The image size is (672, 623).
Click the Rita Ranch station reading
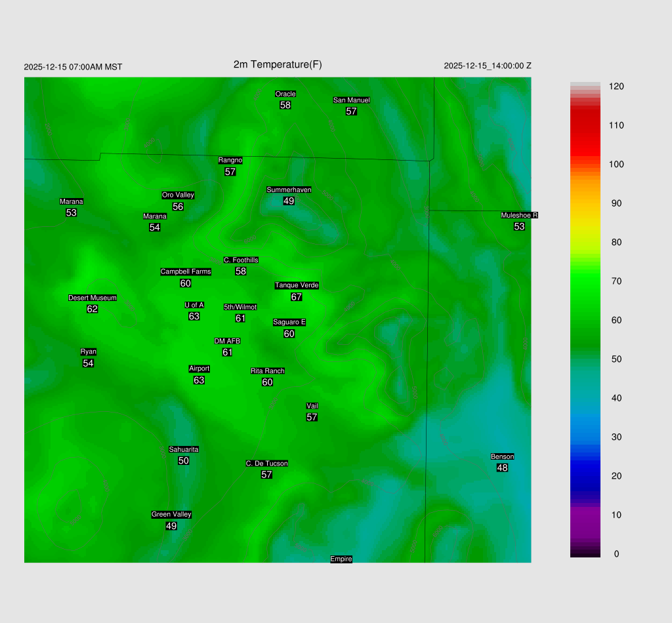(x=267, y=382)
